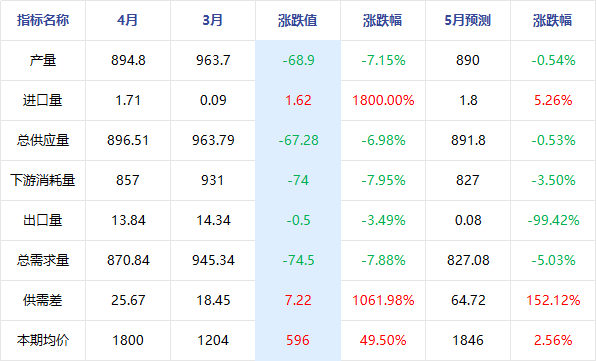Click the -74.5 change value

click(x=298, y=260)
